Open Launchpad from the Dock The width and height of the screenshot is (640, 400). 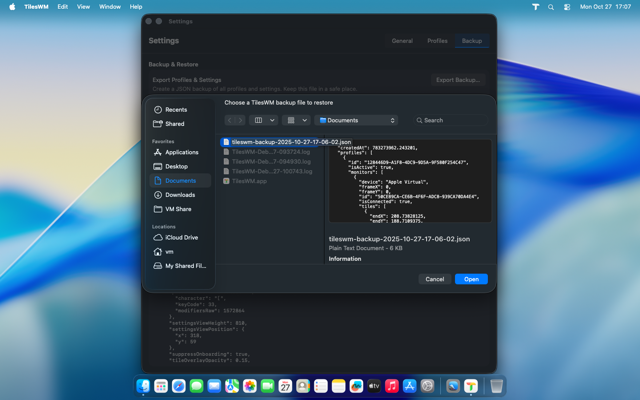point(161,386)
